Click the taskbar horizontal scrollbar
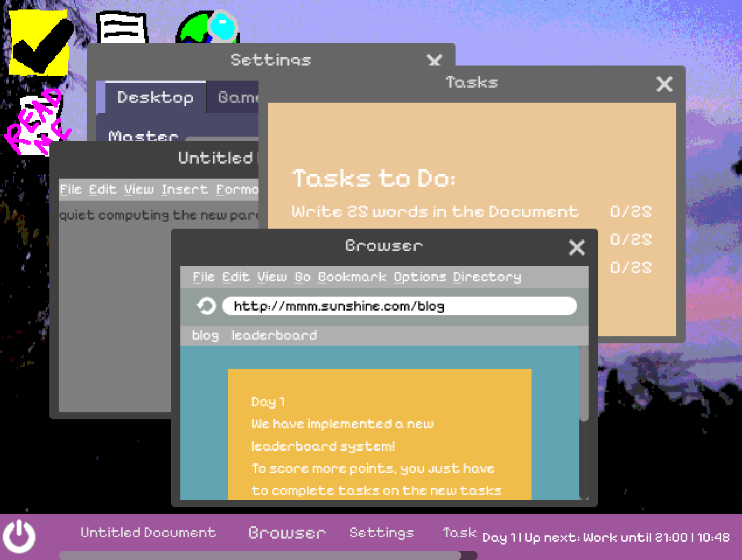Viewport: 742px width, 560px height. pos(268,555)
